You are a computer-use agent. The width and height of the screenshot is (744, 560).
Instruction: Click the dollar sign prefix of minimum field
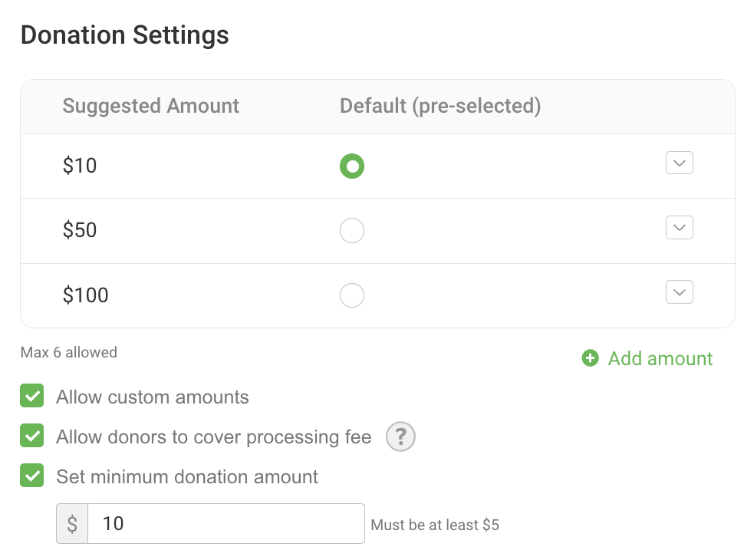[72, 524]
